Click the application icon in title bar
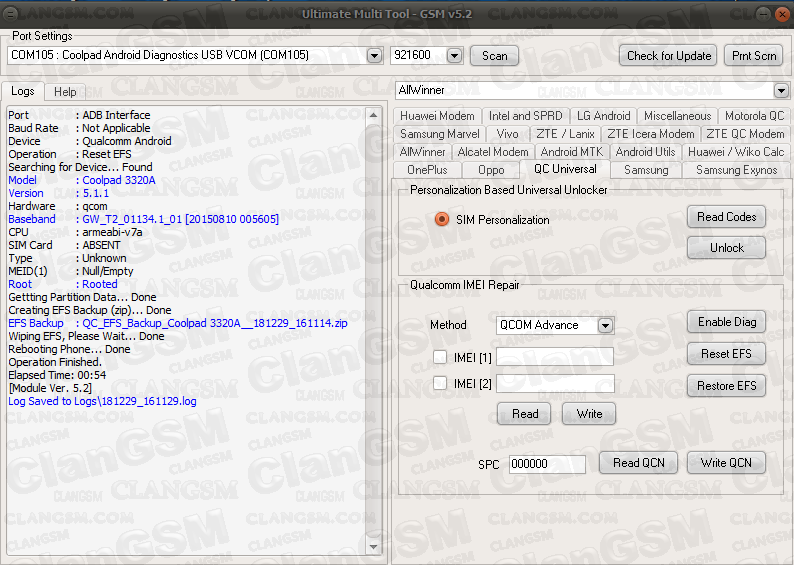The height and width of the screenshot is (565, 794). pos(10,14)
